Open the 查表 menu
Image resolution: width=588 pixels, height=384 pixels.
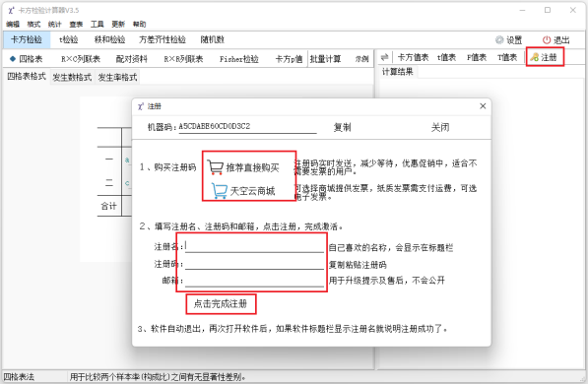pyautogui.click(x=76, y=25)
